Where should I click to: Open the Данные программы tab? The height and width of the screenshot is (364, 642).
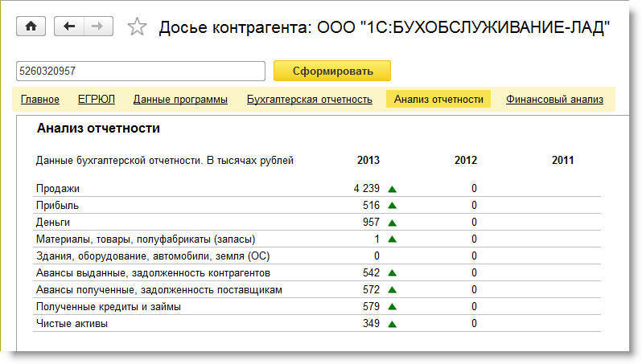[x=180, y=100]
